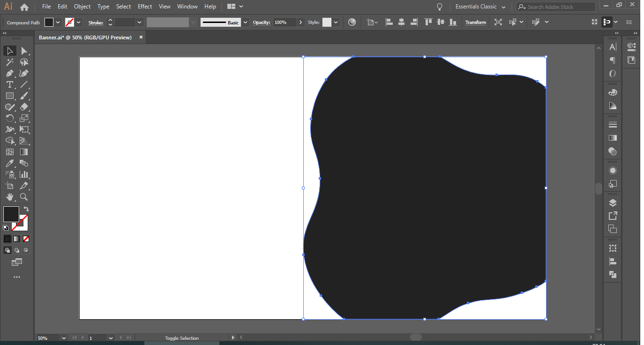Open the Basic brush definition dropdown
This screenshot has height=345, width=644.
tap(246, 22)
